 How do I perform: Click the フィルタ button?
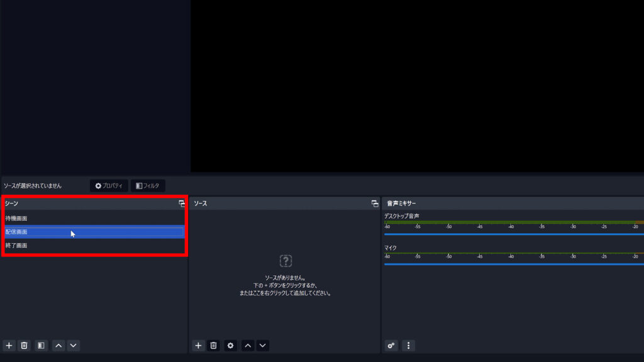pyautogui.click(x=148, y=186)
